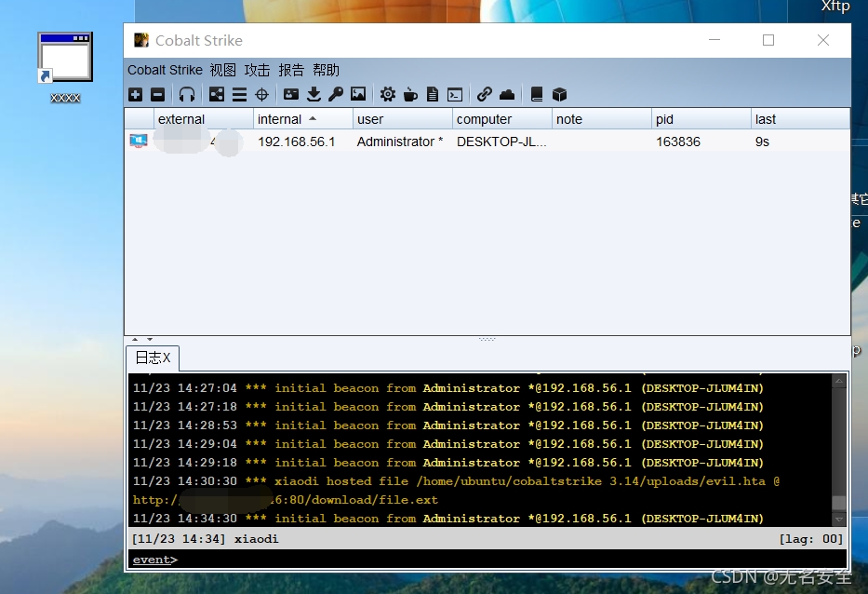The image size is (868, 594).
Task: Switch to the session table view icon
Action: coord(239,94)
